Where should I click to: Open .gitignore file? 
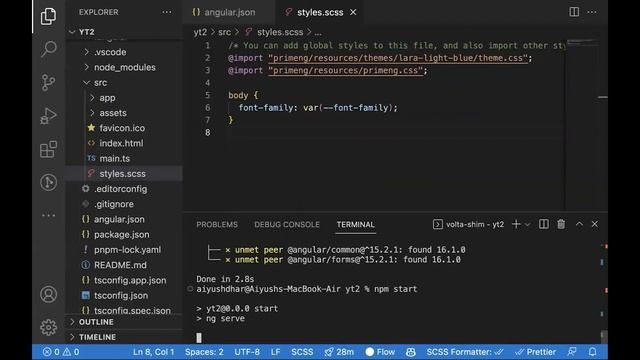pyautogui.click(x=124, y=204)
